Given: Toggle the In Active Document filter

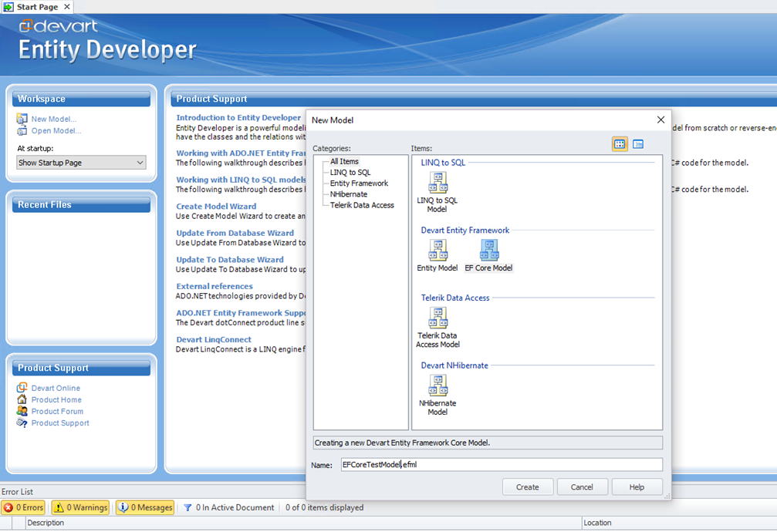Looking at the screenshot, I should 228,507.
